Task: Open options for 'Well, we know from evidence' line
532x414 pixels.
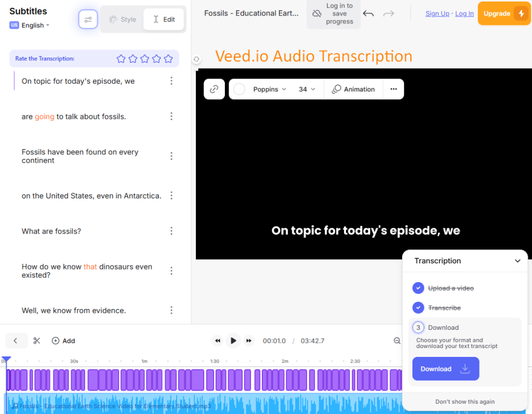Action: [x=171, y=310]
